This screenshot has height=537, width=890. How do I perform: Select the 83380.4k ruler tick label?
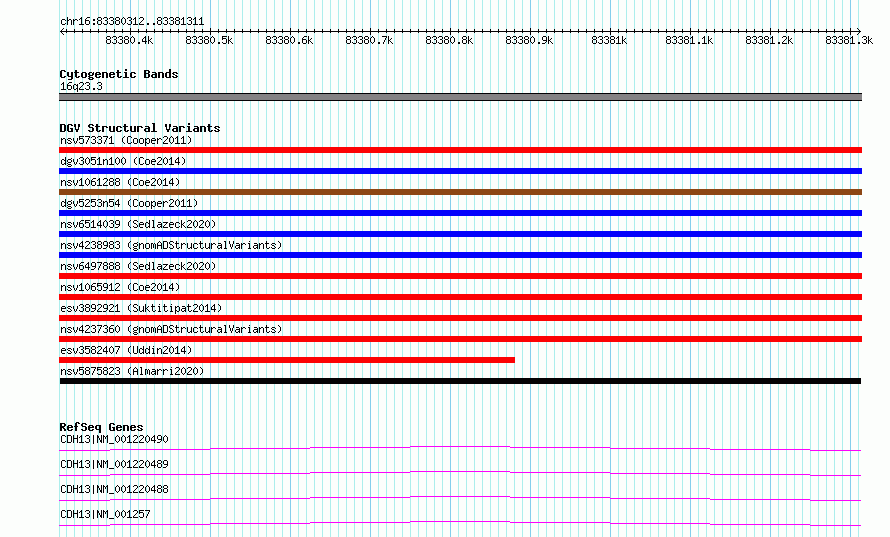129,40
